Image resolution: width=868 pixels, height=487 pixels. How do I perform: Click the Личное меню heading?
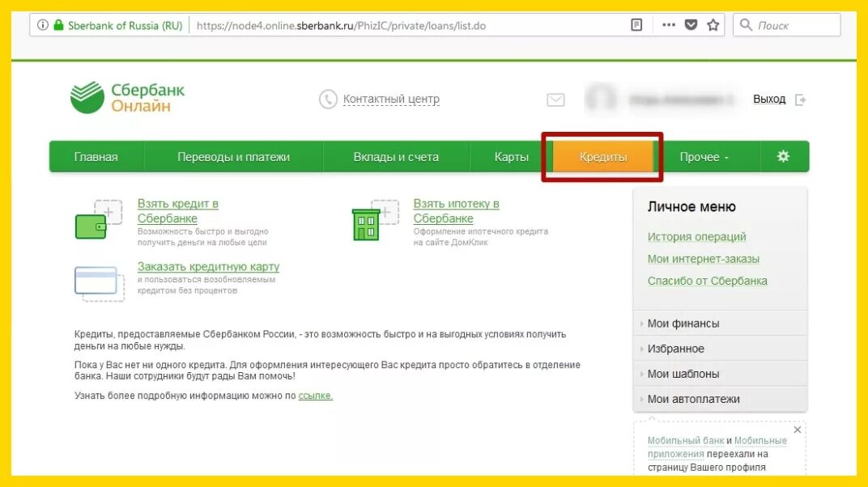coord(691,207)
